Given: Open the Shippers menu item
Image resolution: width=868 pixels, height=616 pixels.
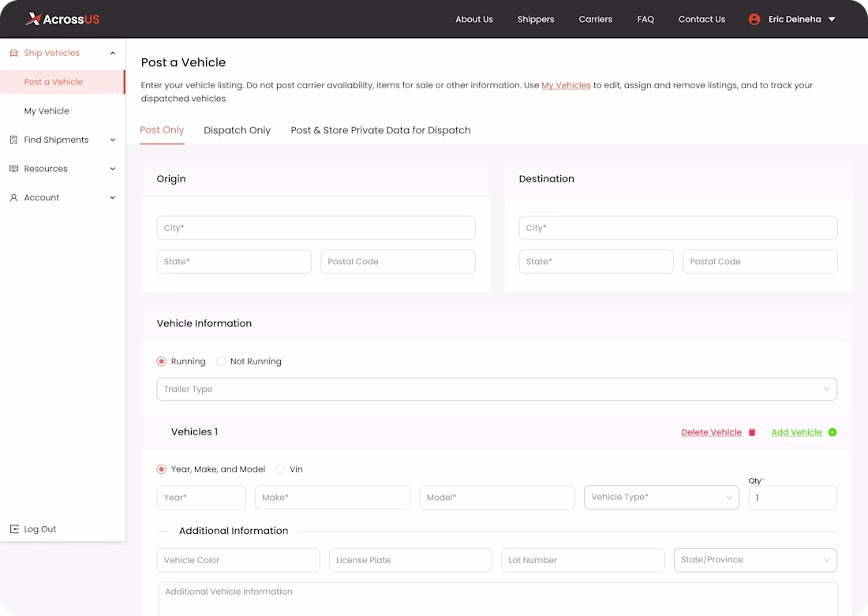Looking at the screenshot, I should point(536,20).
